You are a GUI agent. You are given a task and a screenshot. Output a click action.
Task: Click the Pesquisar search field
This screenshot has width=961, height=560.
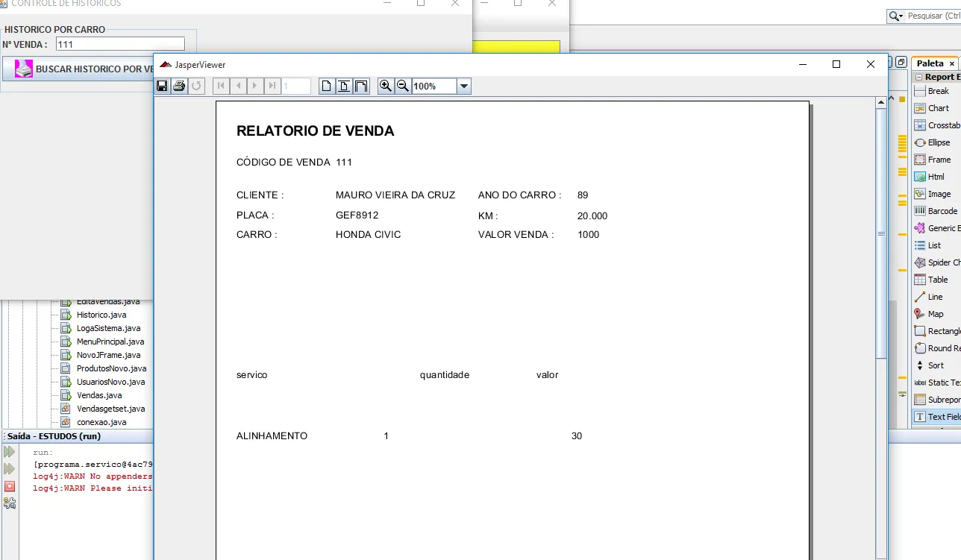click(x=932, y=16)
